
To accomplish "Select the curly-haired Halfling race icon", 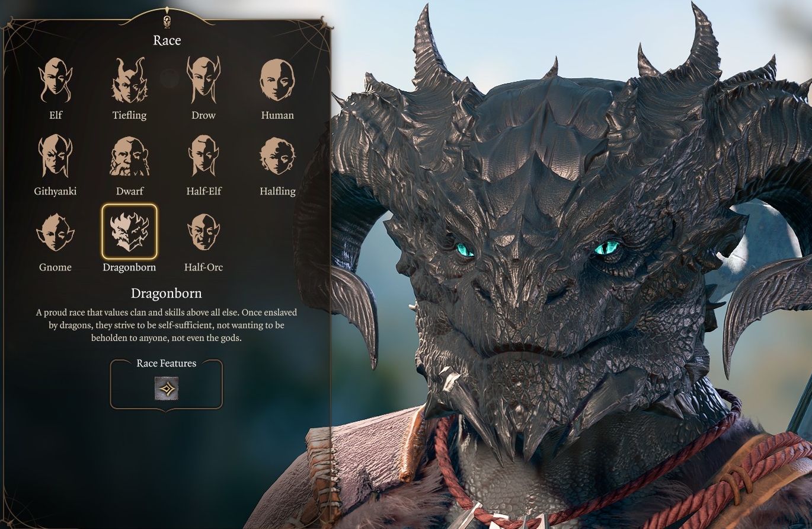I will (x=277, y=156).
